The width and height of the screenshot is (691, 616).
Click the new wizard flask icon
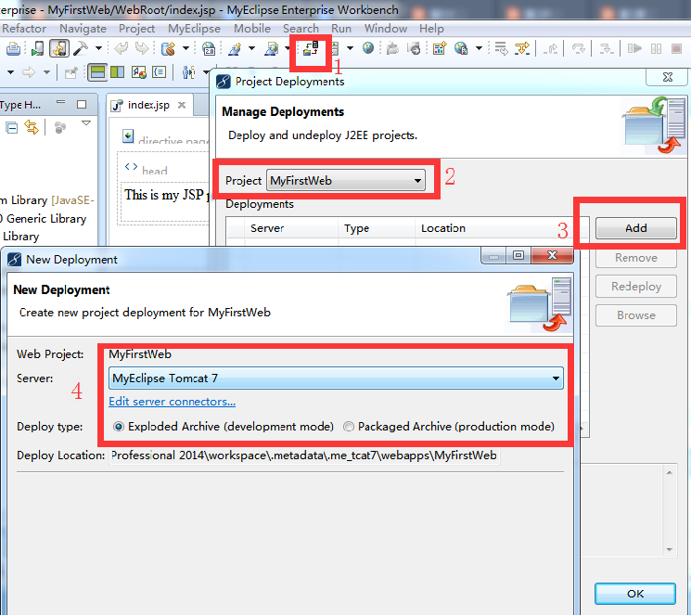[234, 48]
